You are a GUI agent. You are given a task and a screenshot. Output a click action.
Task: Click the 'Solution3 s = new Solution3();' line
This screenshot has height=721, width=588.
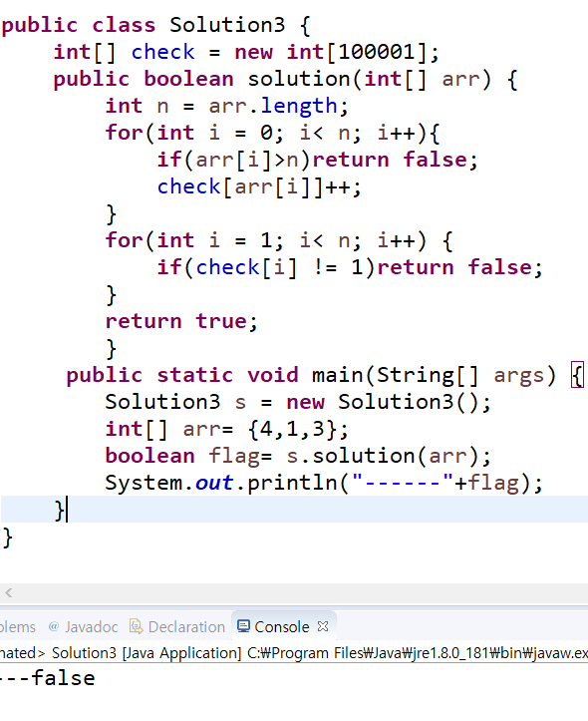[x=299, y=402]
